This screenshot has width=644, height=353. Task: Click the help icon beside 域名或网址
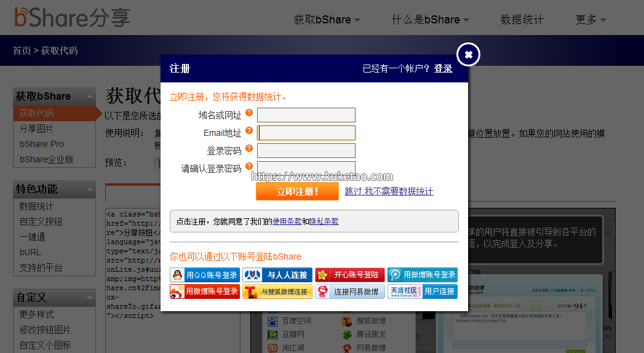click(249, 113)
